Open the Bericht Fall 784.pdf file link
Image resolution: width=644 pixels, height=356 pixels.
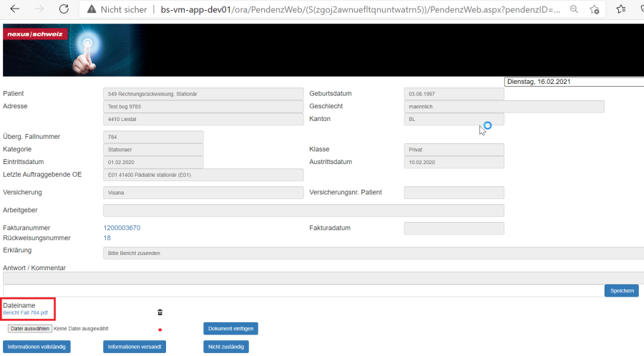pos(26,313)
